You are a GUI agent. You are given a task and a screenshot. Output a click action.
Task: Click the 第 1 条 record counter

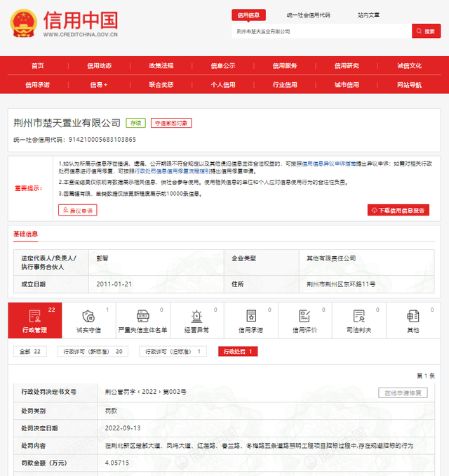tap(426, 376)
